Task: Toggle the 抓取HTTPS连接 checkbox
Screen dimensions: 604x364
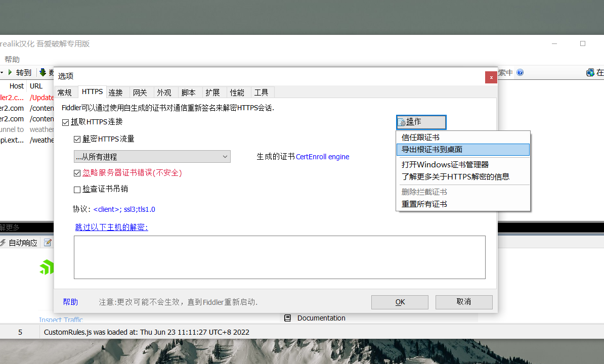Action: coord(65,122)
